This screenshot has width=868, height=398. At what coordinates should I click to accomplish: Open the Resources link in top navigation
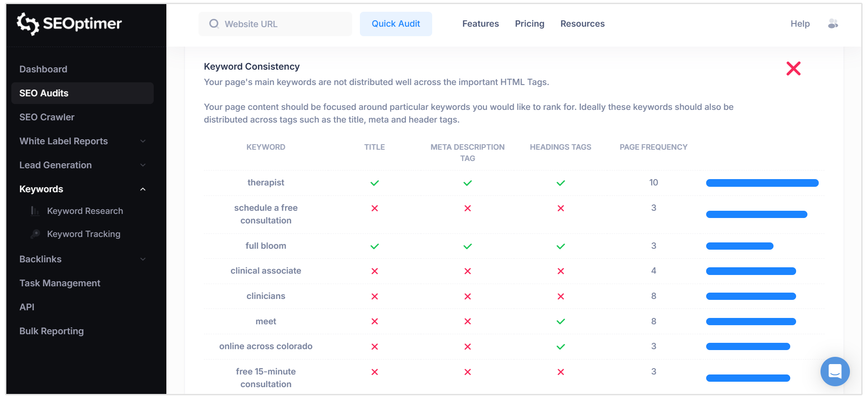[582, 24]
